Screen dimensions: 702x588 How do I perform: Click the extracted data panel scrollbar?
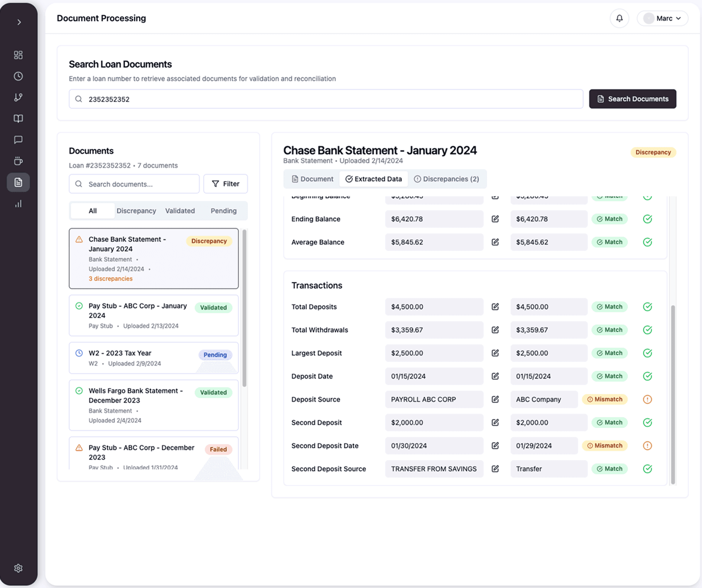point(673,395)
